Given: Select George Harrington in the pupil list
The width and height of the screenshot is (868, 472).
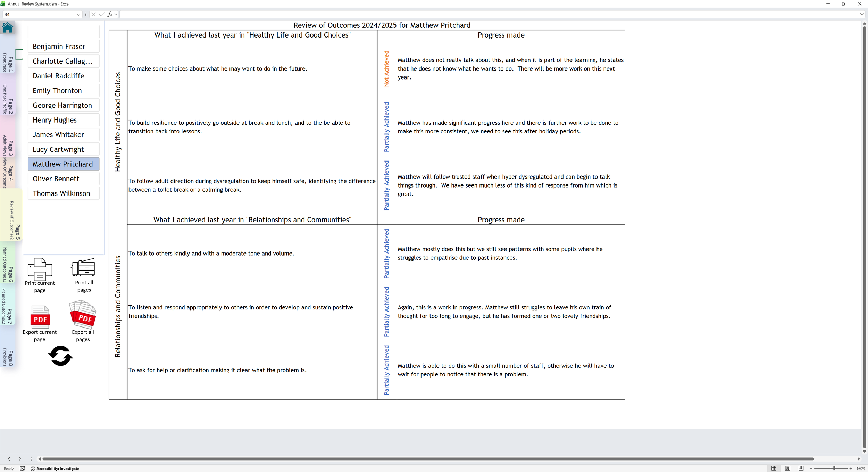Looking at the screenshot, I should click(x=64, y=105).
